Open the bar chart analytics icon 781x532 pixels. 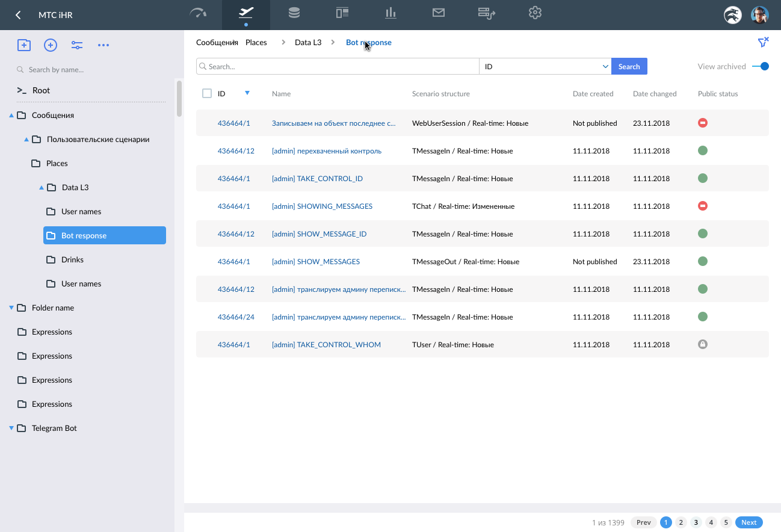(390, 13)
